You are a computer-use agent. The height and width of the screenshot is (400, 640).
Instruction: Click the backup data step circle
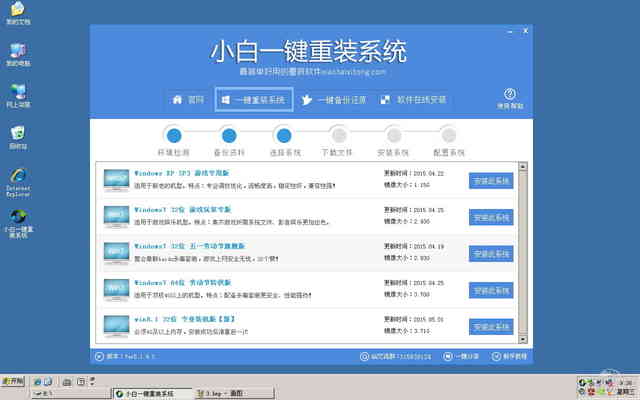[229, 136]
